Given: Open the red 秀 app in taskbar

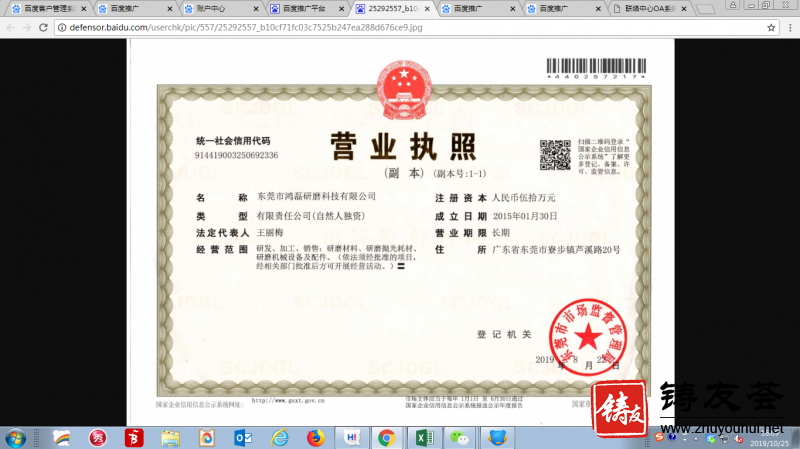Looking at the screenshot, I should tap(98, 438).
